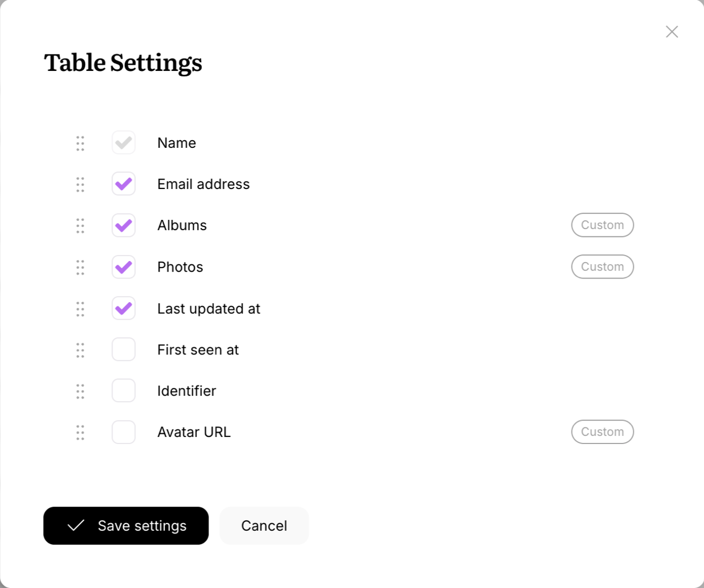
Task: Enable the Identifier column
Action: 123,390
